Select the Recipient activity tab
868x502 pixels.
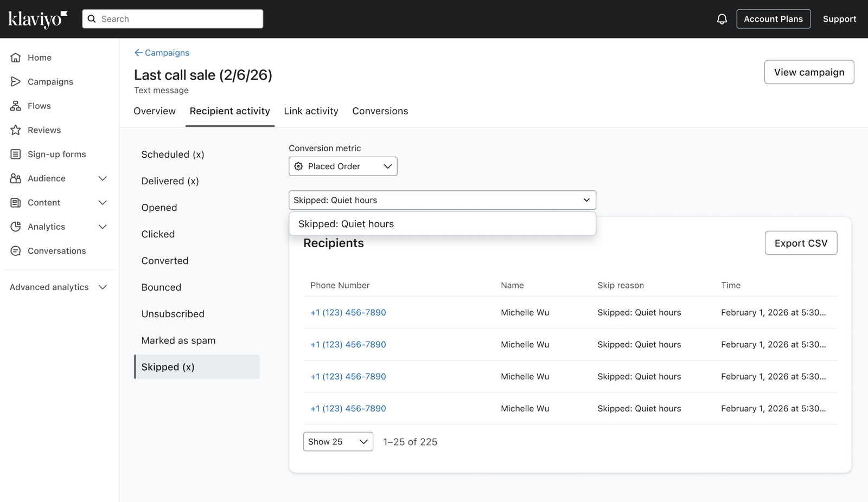click(230, 111)
